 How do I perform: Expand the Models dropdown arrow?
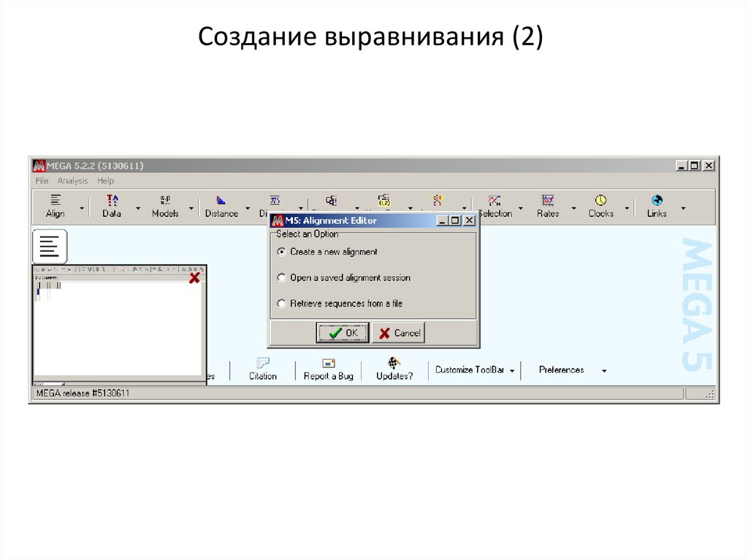coord(191,209)
